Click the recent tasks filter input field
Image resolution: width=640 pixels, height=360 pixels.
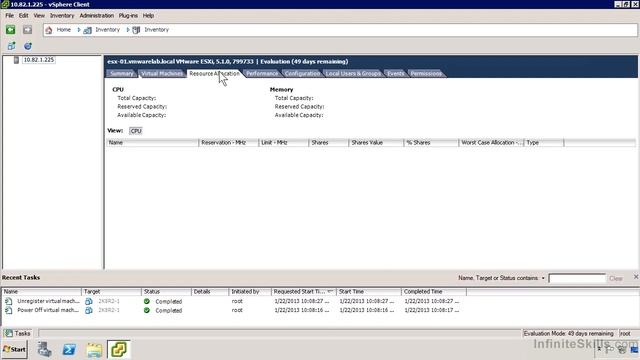tap(577, 278)
